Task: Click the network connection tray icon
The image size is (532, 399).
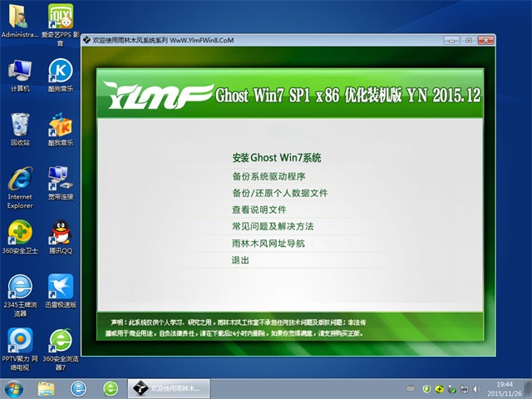Action: pyautogui.click(x=464, y=389)
